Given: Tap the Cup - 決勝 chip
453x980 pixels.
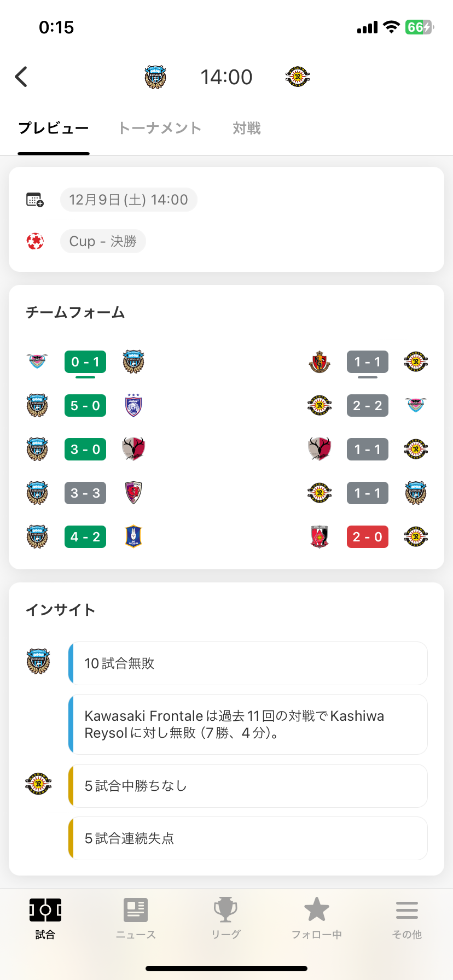Looking at the screenshot, I should coord(103,241).
